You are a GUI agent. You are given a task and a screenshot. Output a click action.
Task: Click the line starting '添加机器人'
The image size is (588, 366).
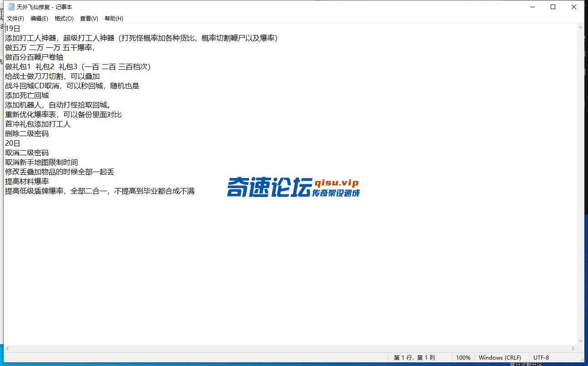(x=58, y=105)
